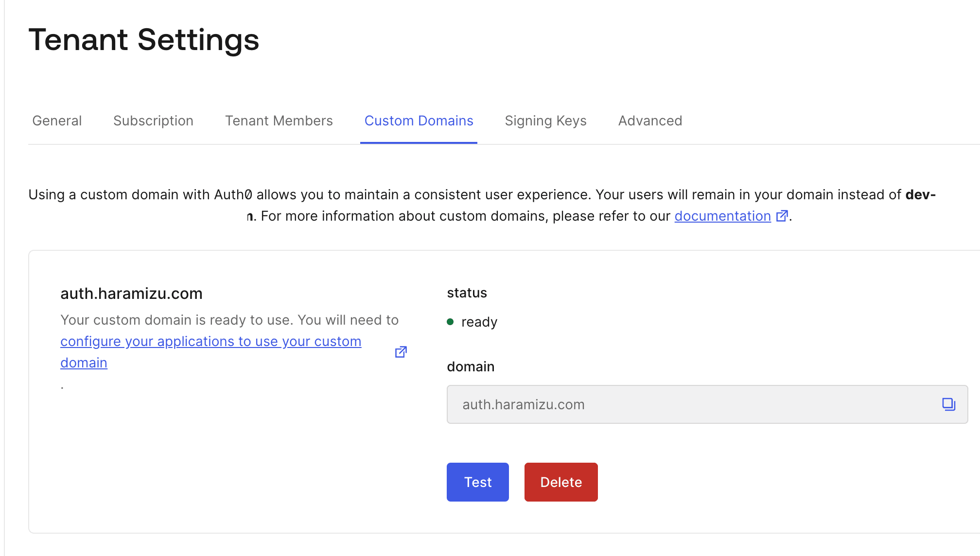Click the Tenant Settings heading
The height and width of the screenshot is (556, 980).
coord(144,39)
